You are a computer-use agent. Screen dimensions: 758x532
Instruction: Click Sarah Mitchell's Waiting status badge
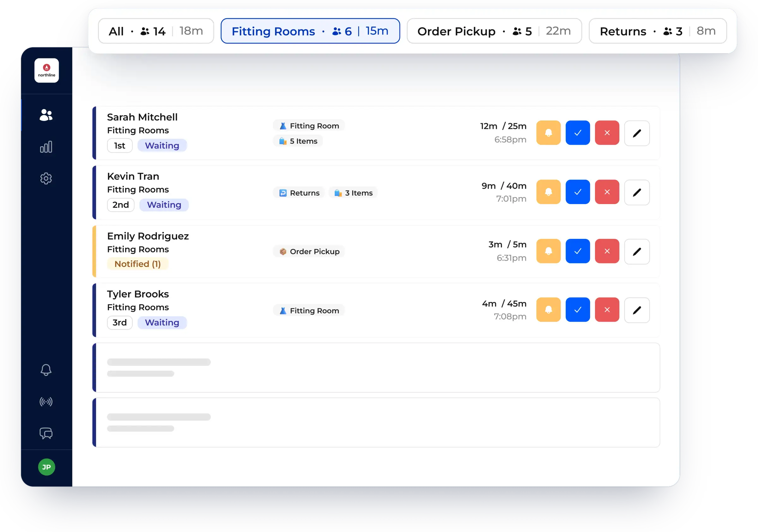tap(162, 146)
